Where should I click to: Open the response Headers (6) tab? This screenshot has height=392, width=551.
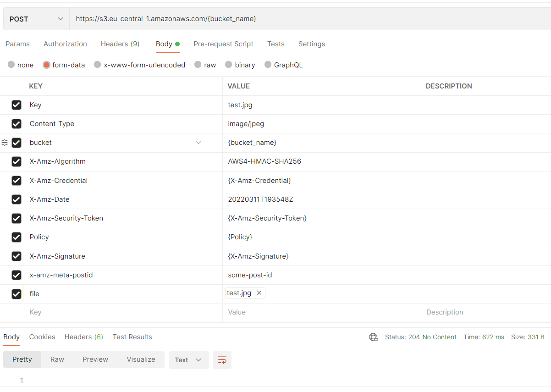tap(84, 337)
